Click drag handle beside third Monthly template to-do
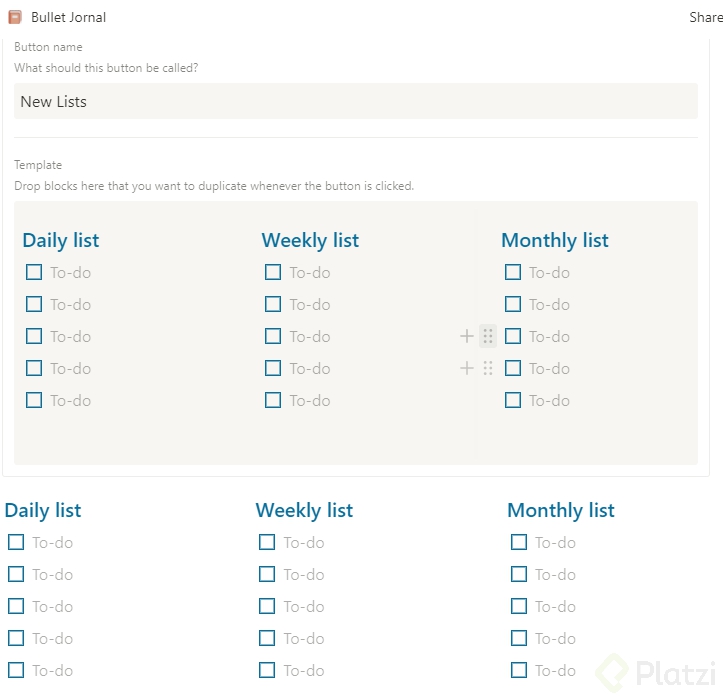 [x=488, y=336]
